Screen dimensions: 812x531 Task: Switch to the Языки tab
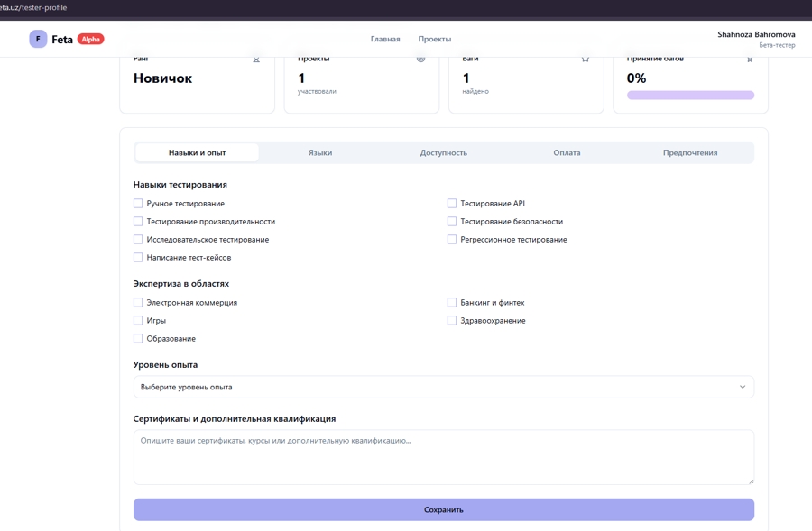pos(320,152)
